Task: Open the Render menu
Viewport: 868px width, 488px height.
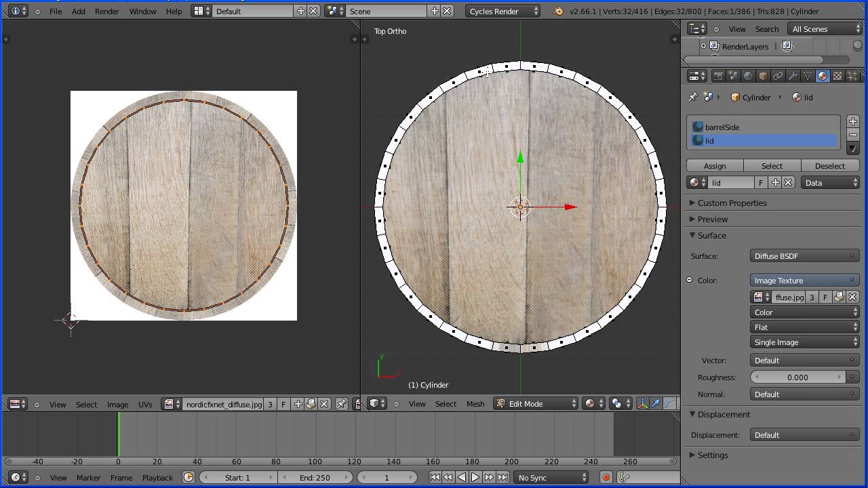Action: [x=106, y=12]
